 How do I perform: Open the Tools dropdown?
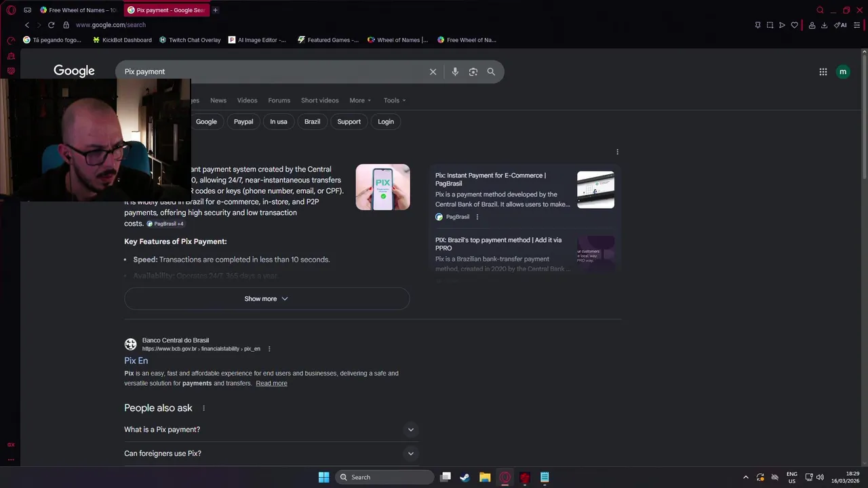[395, 100]
